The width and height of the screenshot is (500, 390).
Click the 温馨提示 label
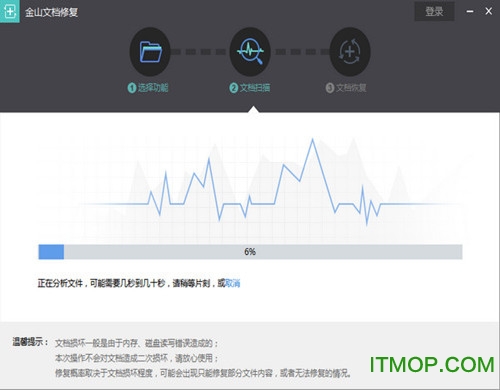point(30,342)
